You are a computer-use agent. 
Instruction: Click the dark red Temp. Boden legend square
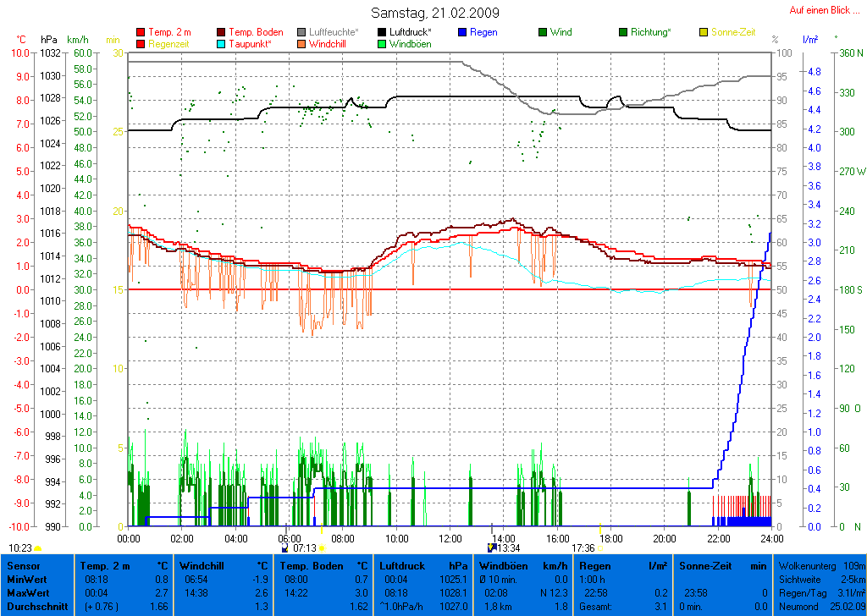pos(221,32)
